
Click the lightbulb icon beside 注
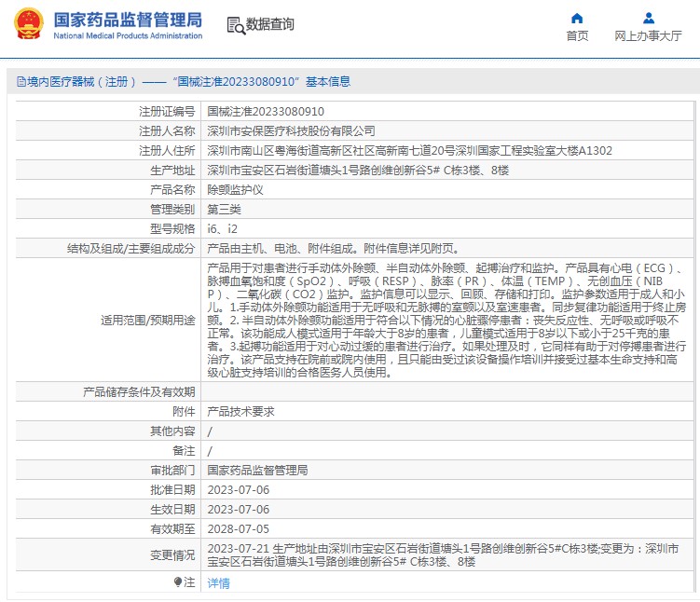(x=178, y=581)
